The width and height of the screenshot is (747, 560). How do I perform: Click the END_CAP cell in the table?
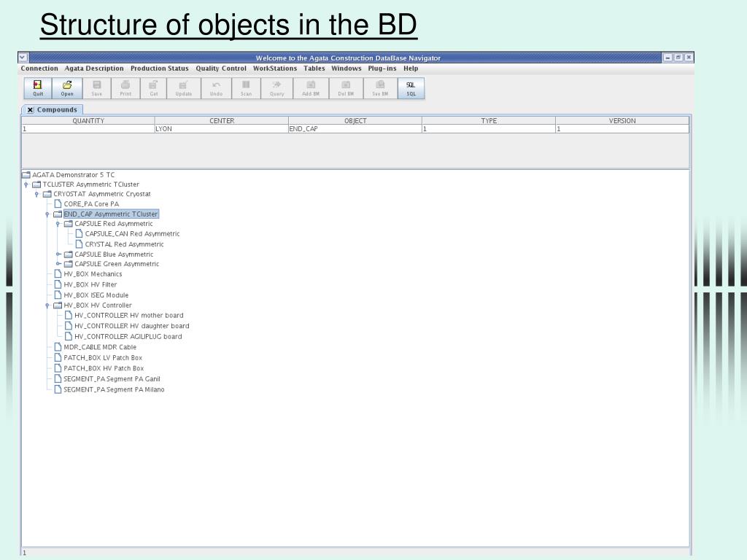tap(355, 129)
